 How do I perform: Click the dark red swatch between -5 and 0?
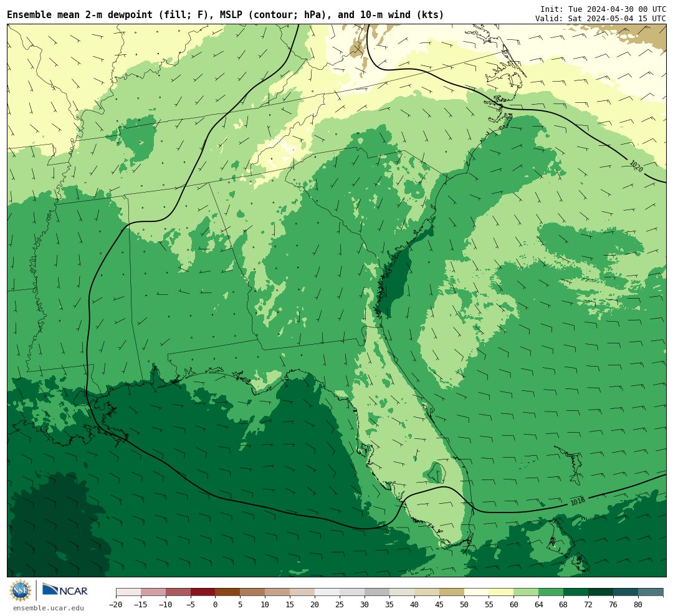click(x=203, y=592)
